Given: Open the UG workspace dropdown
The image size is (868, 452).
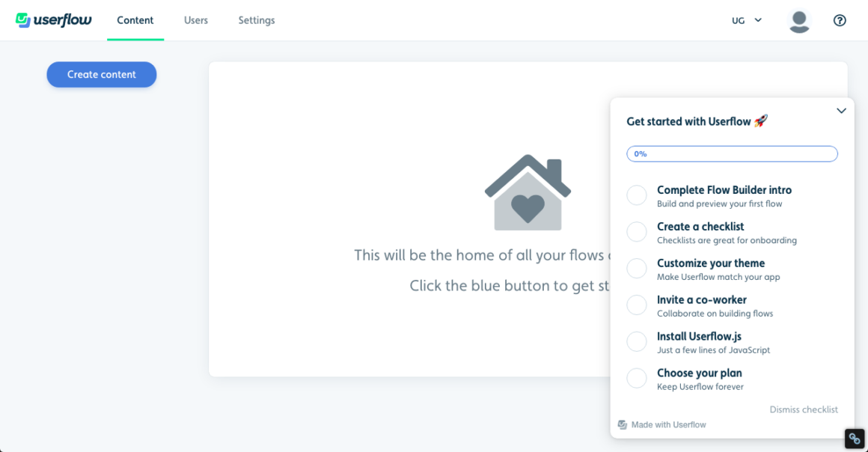Looking at the screenshot, I should pos(746,20).
